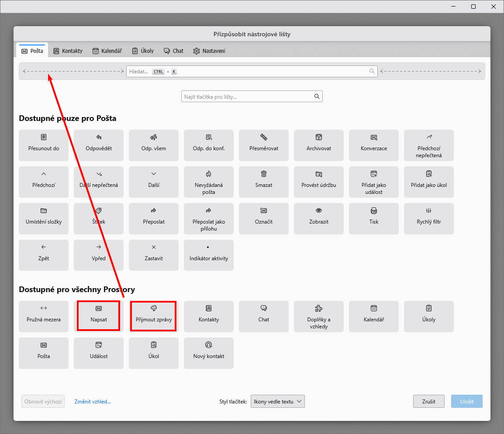
Task: Switch to the Nastavení tab
Action: coord(209,51)
